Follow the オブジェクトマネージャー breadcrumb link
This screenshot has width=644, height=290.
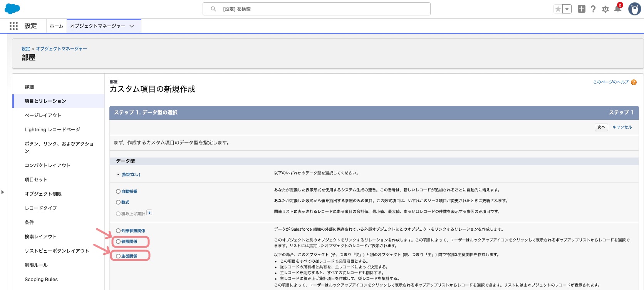[x=61, y=49]
